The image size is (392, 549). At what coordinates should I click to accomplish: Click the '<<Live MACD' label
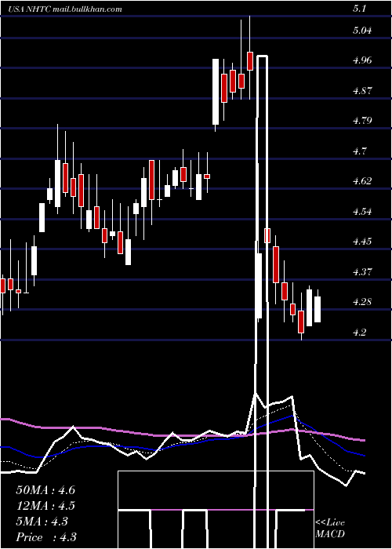330,528
